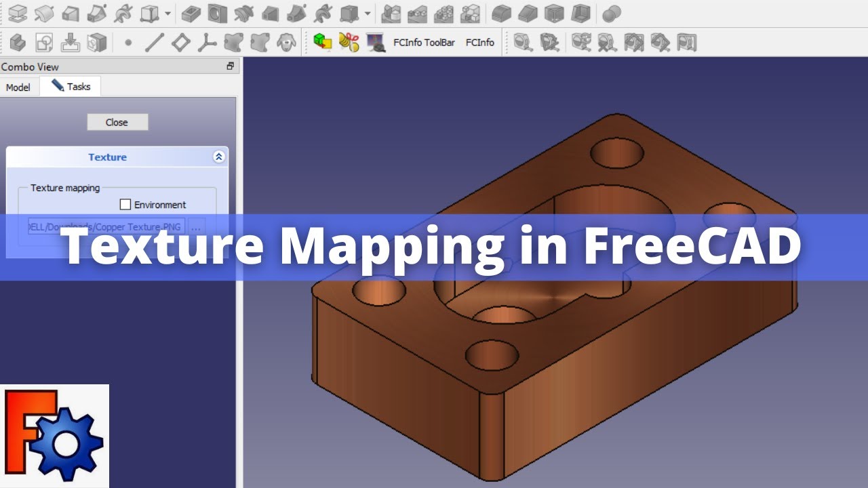The height and width of the screenshot is (488, 868).
Task: Click the green cube macro icon
Action: [323, 42]
